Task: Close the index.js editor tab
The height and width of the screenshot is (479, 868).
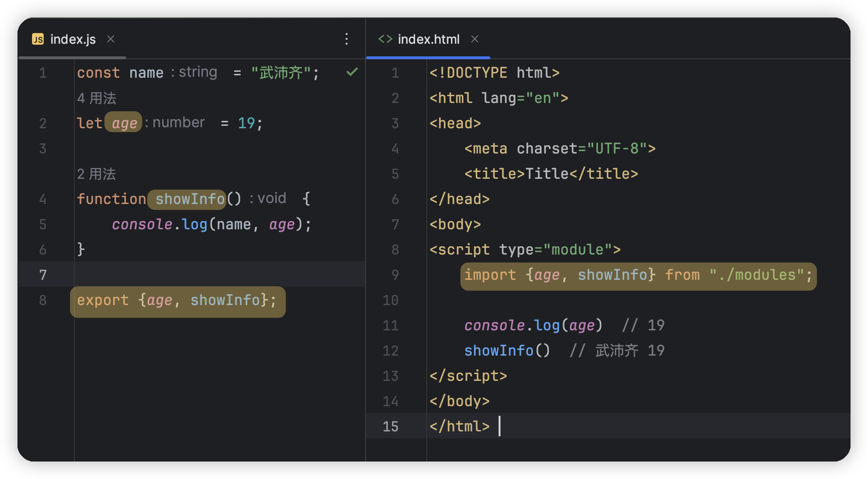Action: [x=111, y=39]
